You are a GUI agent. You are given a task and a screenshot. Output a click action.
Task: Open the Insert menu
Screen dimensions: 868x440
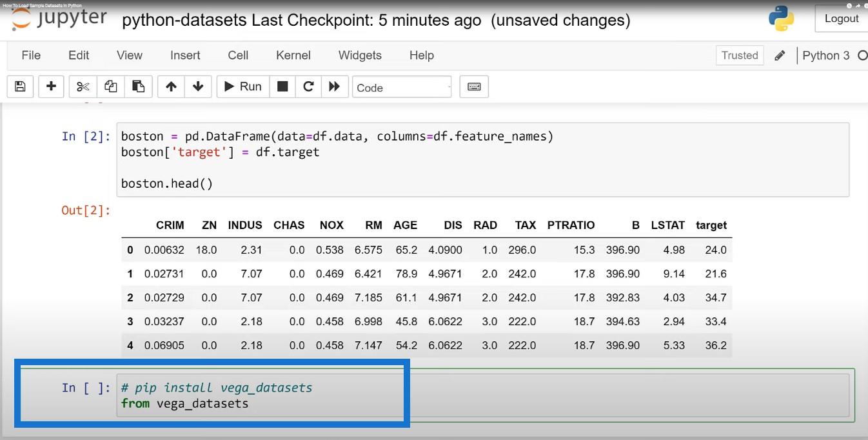(x=185, y=55)
